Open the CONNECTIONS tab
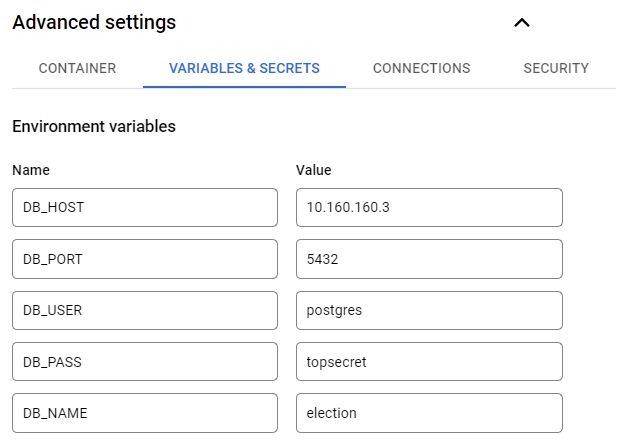Viewport: 619px width, 443px height. [422, 68]
